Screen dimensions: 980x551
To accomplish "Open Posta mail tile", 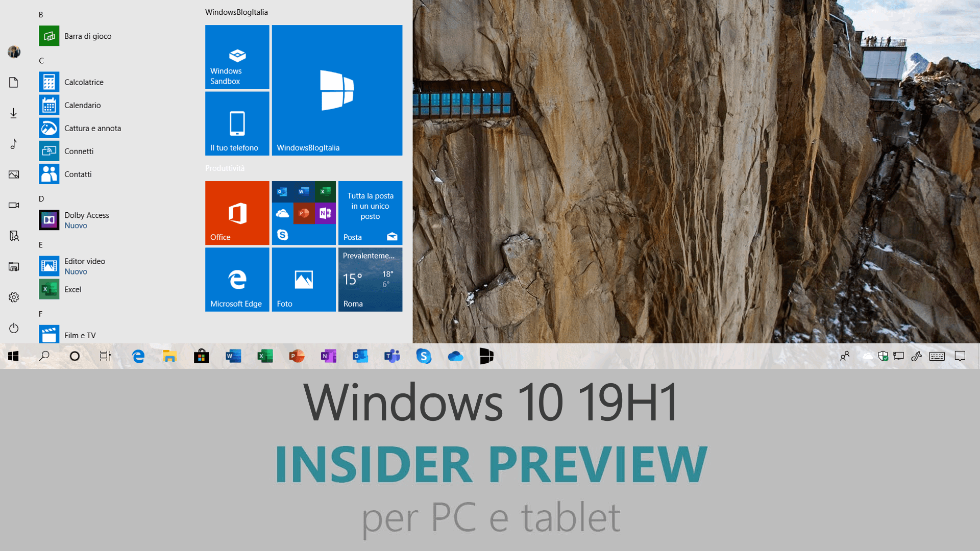I will click(x=370, y=213).
